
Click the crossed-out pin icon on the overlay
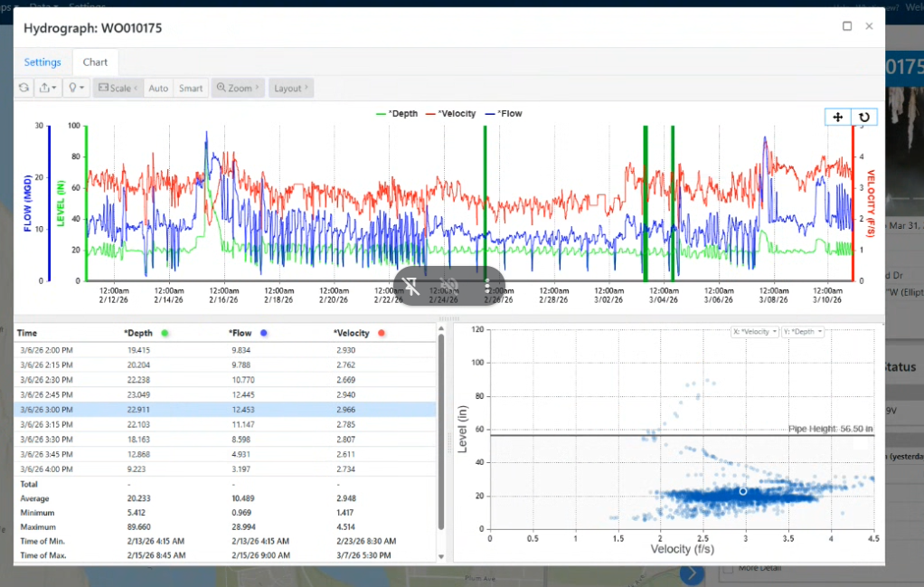point(411,287)
